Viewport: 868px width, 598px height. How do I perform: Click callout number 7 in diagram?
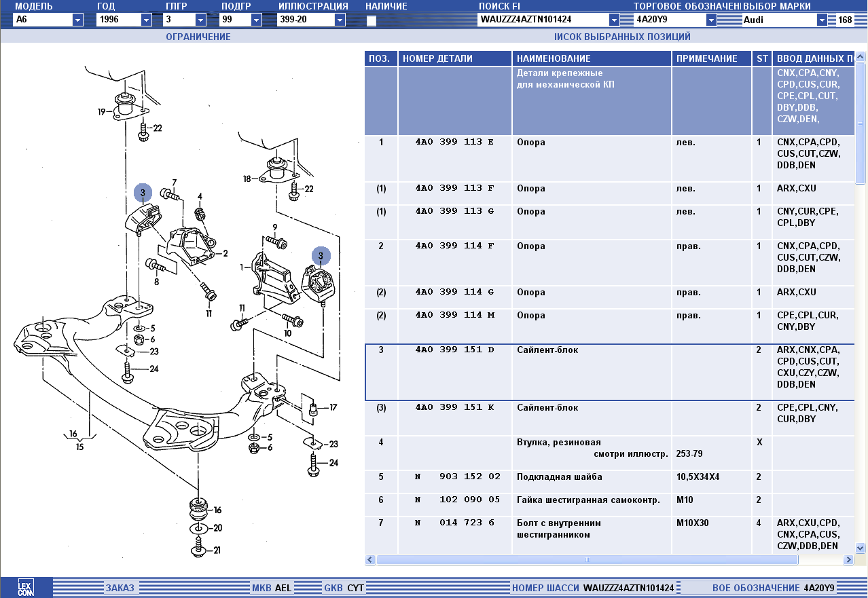pyautogui.click(x=174, y=183)
